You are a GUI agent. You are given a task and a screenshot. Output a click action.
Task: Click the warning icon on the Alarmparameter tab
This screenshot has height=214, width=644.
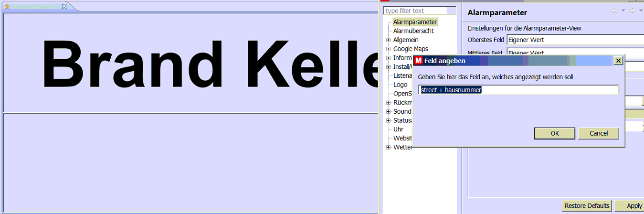[x=7, y=6]
